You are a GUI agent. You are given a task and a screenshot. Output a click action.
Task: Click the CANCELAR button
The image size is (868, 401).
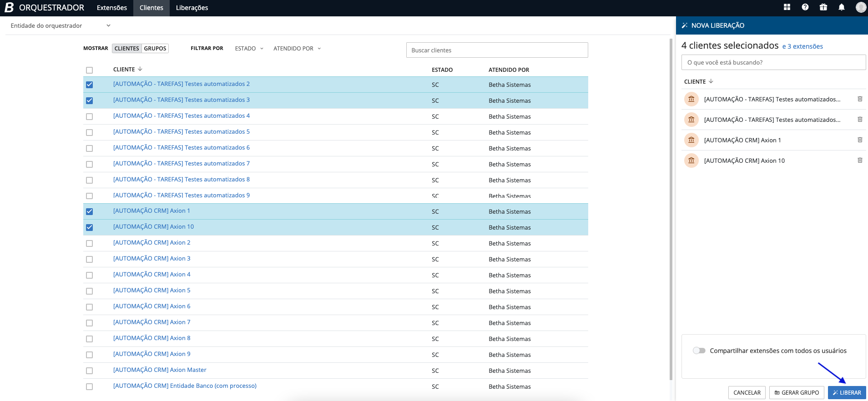click(x=747, y=392)
